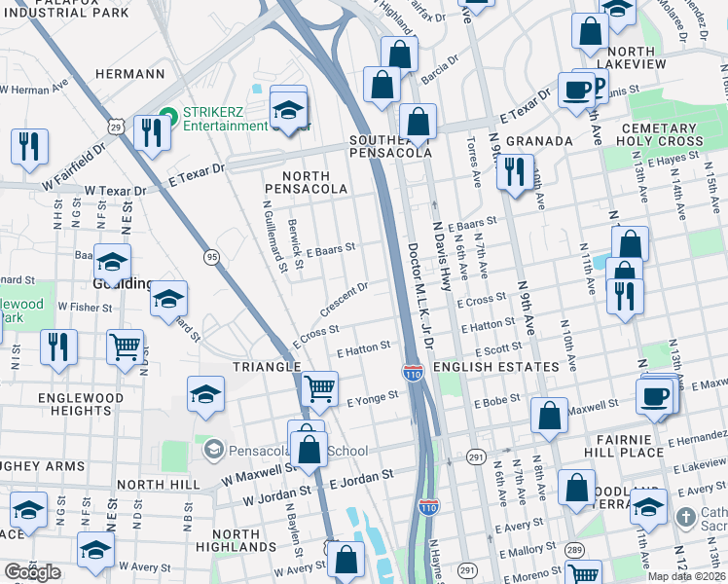Viewport: 728px width, 584px height.
Task: Open the shopping bag marker by North Highlands
Action: tap(346, 563)
